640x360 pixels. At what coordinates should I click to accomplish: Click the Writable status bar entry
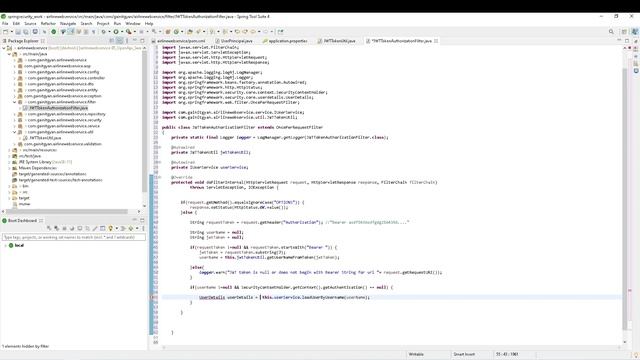(416, 354)
